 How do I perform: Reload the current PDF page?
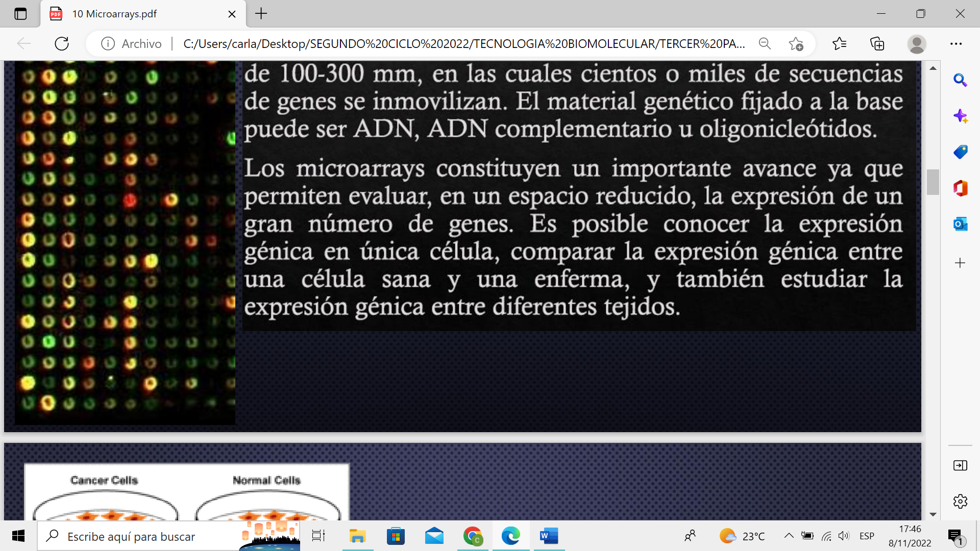(62, 44)
